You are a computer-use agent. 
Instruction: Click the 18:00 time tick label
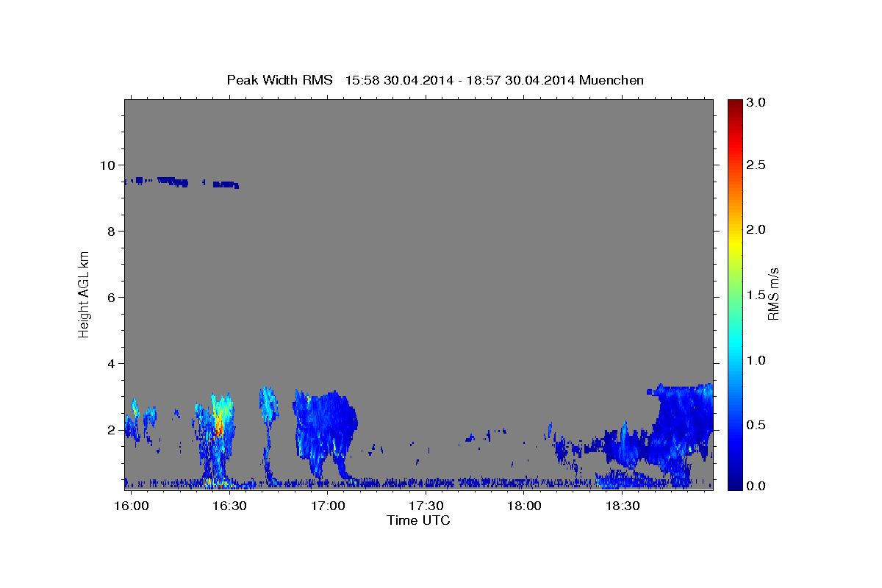(525, 506)
